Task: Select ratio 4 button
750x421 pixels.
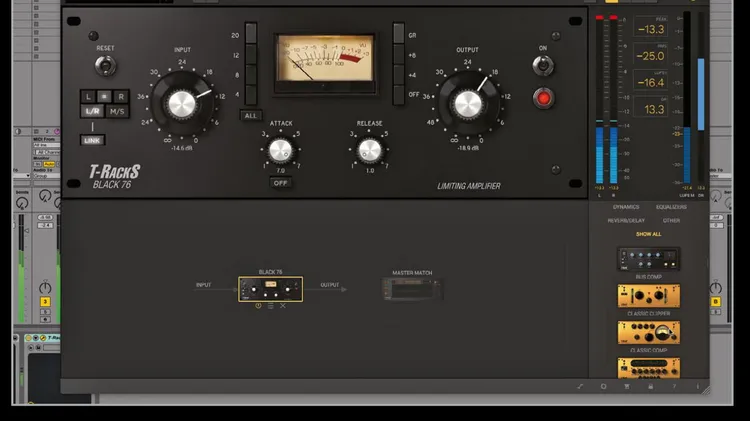Action: [251, 95]
